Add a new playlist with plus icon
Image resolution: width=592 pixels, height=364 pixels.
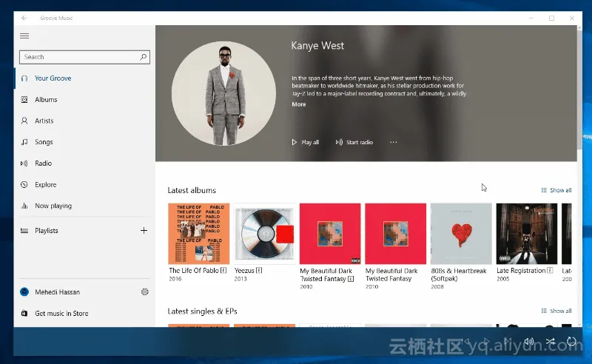click(x=144, y=231)
